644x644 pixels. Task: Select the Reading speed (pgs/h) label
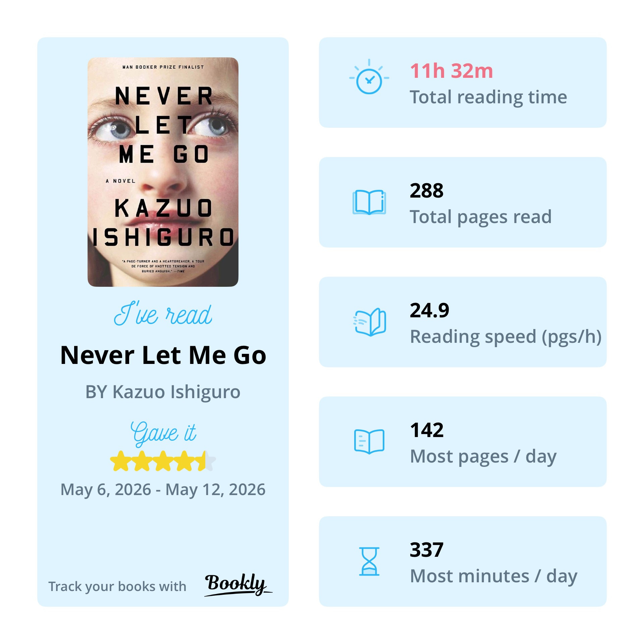(506, 337)
